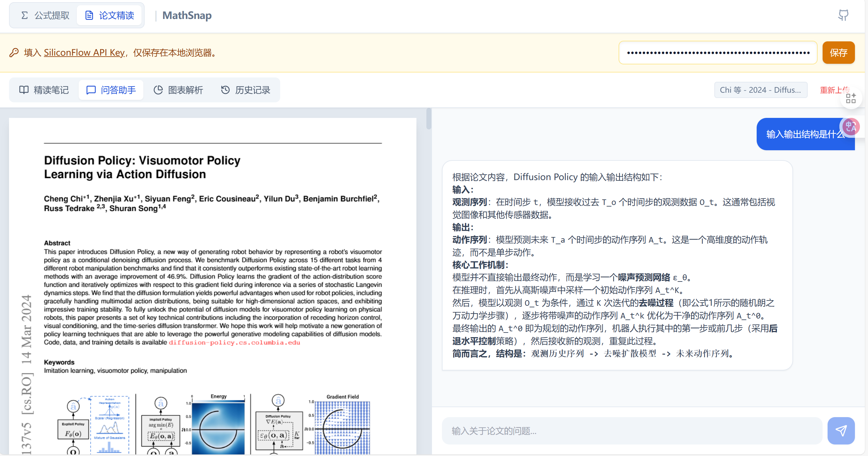Focus the API key password field
The width and height of the screenshot is (868, 456).
718,53
